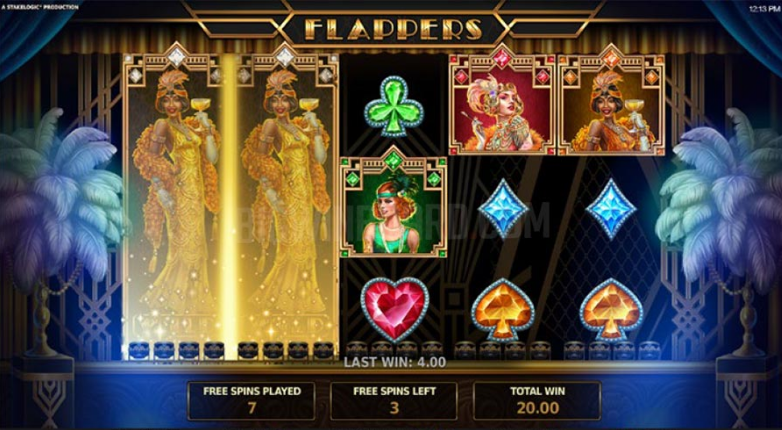Click the second expanded gold flapper reel

(286, 202)
